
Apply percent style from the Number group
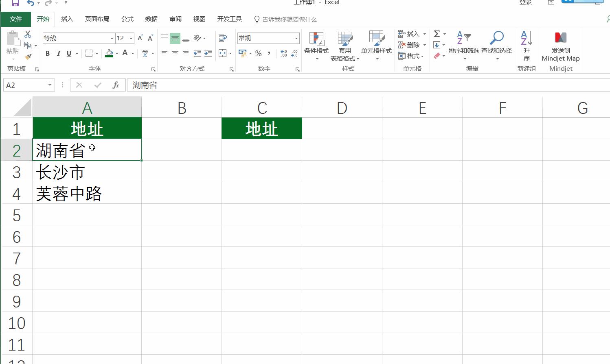[258, 53]
